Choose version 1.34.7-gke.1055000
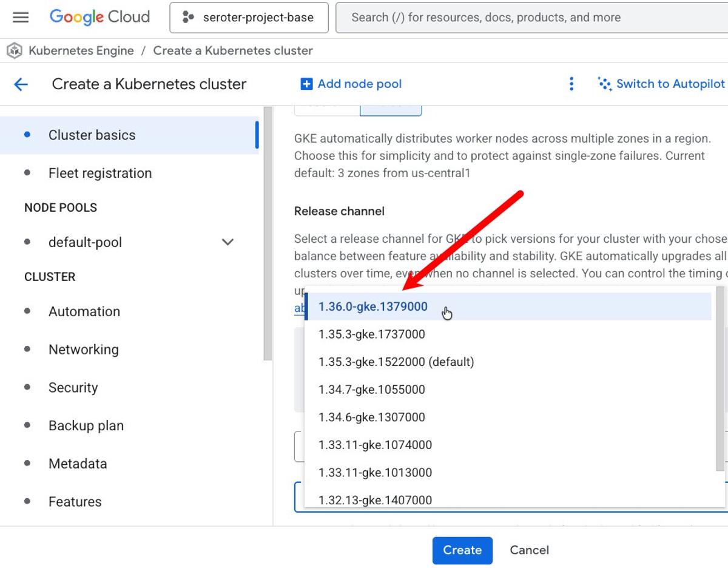The width and height of the screenshot is (728, 568). 508,390
